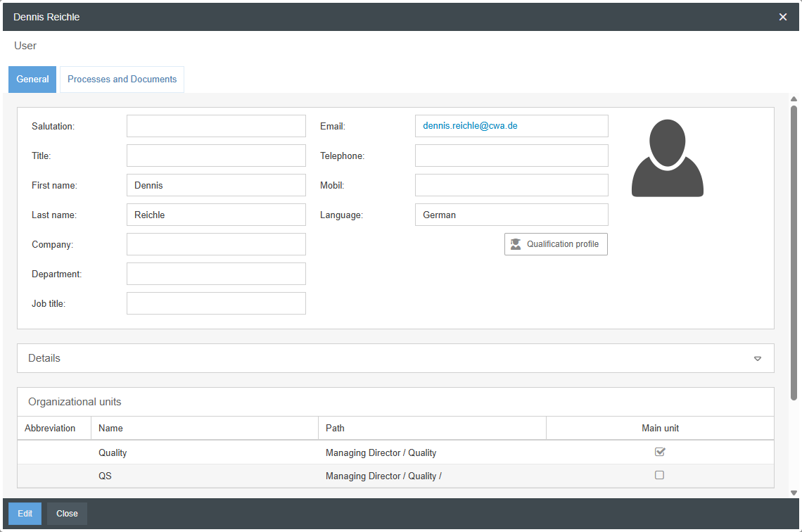Click the Job title input field

click(x=217, y=303)
